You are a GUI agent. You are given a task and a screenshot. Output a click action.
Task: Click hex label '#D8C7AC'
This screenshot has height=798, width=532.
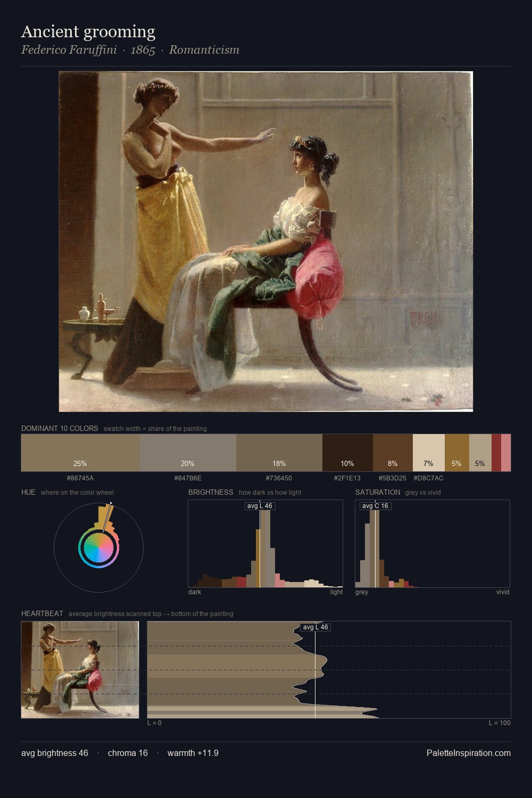428,478
